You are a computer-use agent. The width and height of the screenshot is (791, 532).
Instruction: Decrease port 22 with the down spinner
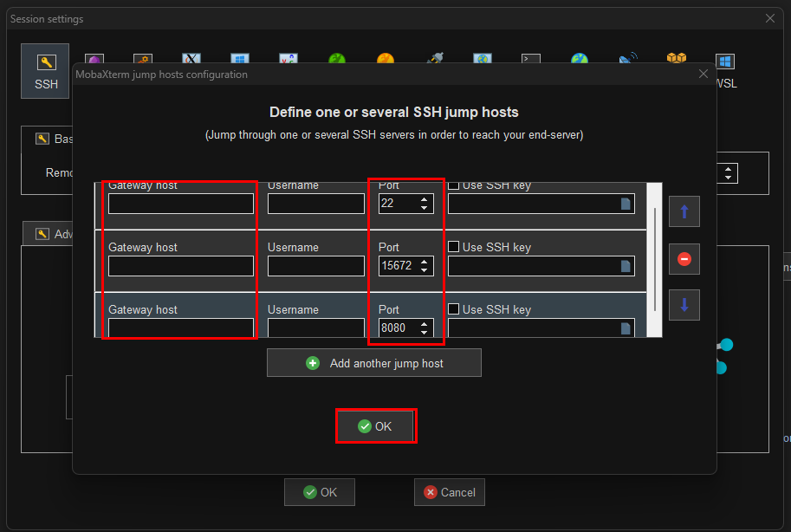pos(424,208)
